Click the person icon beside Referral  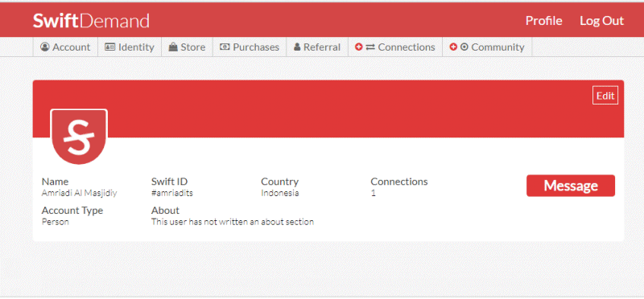pyautogui.click(x=297, y=47)
